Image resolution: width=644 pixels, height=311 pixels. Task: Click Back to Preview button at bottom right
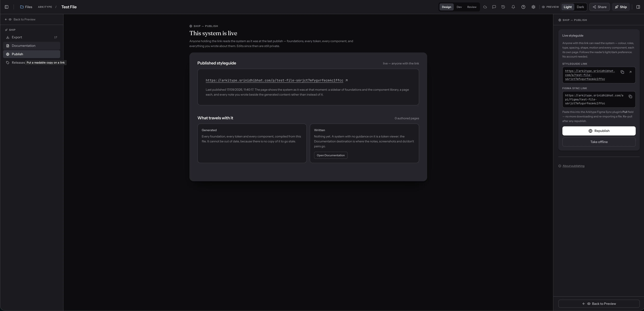[x=599, y=304]
